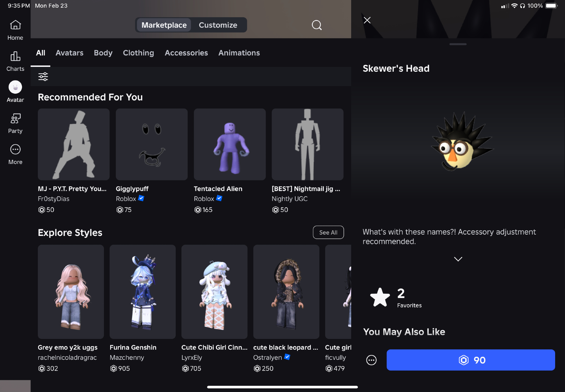Screen dimensions: 565x392
Task: Select the Animations tab
Action: coord(239,53)
